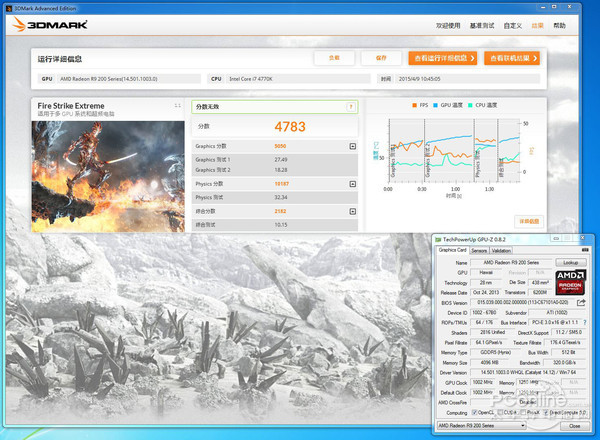Click the GPU-Z screenshot camera icon
Viewport: 600px width, 440px height.
click(x=585, y=250)
